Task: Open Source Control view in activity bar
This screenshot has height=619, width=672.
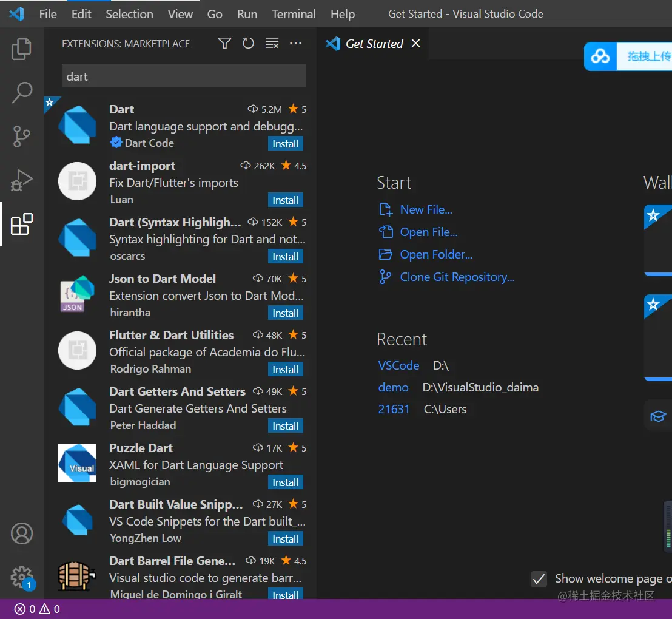Action: tap(21, 137)
